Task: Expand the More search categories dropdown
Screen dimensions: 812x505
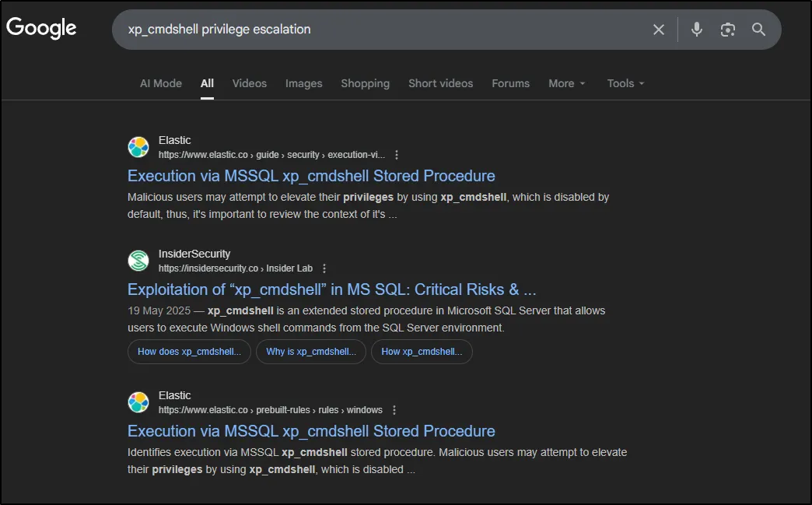Action: [x=566, y=83]
